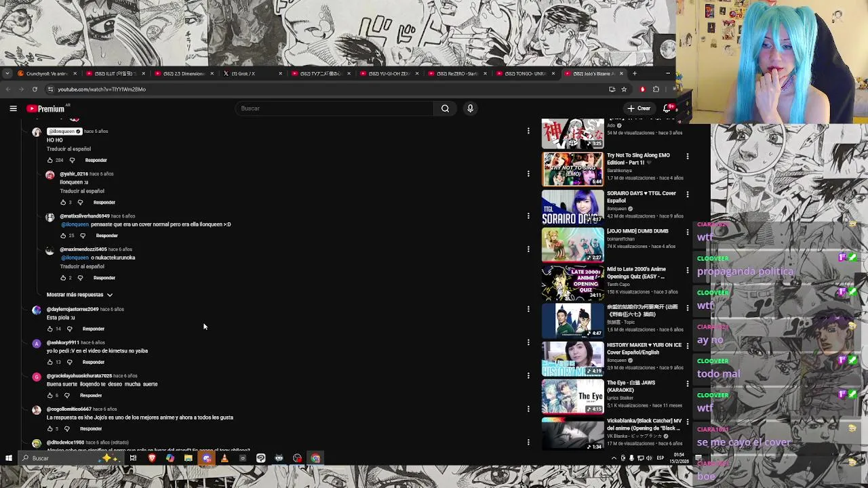Open the 'The Eye' karaoke video thumbnail
Screen dimensions: 868x488
(572, 396)
